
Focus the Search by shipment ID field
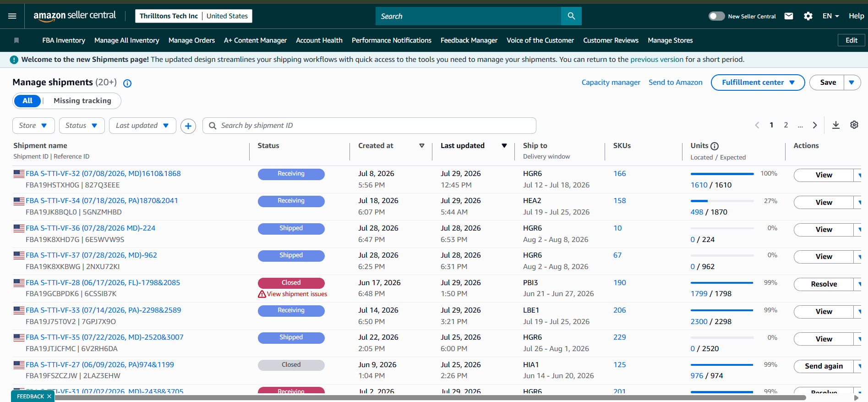click(369, 126)
